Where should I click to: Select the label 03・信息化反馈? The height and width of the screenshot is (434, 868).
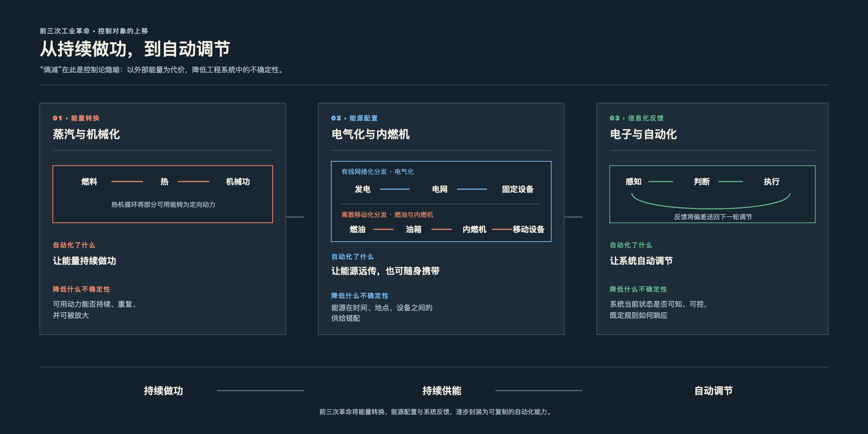pyautogui.click(x=637, y=118)
